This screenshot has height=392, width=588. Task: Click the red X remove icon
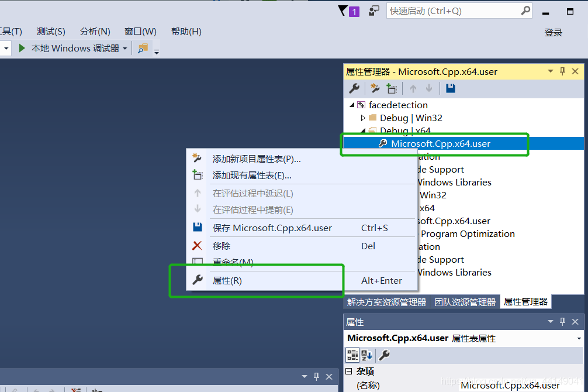point(197,246)
